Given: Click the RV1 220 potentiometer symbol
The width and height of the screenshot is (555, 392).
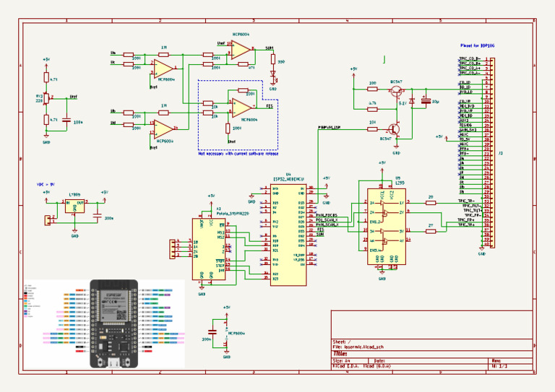Looking at the screenshot, I should [x=46, y=98].
